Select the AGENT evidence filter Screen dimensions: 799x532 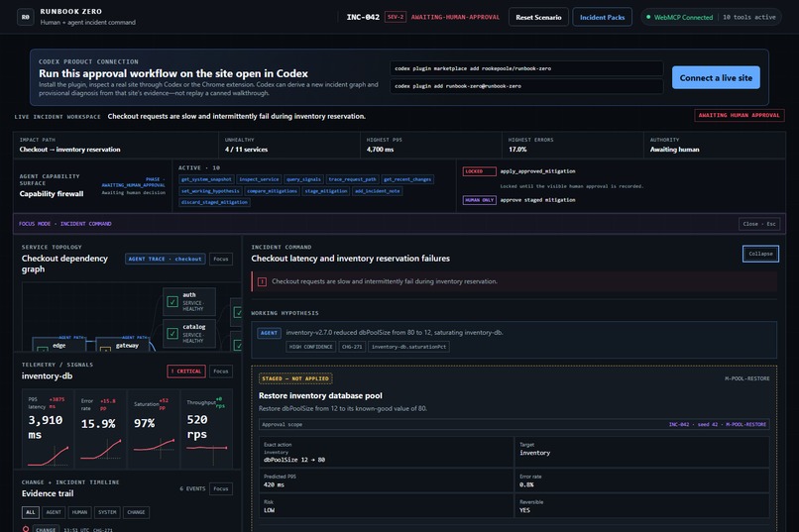54,512
